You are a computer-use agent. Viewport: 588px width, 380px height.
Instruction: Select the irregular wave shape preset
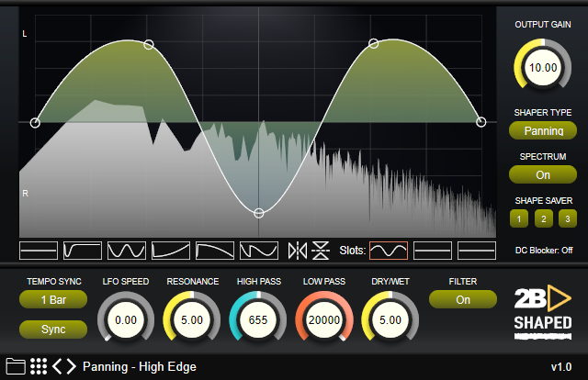[x=259, y=251]
